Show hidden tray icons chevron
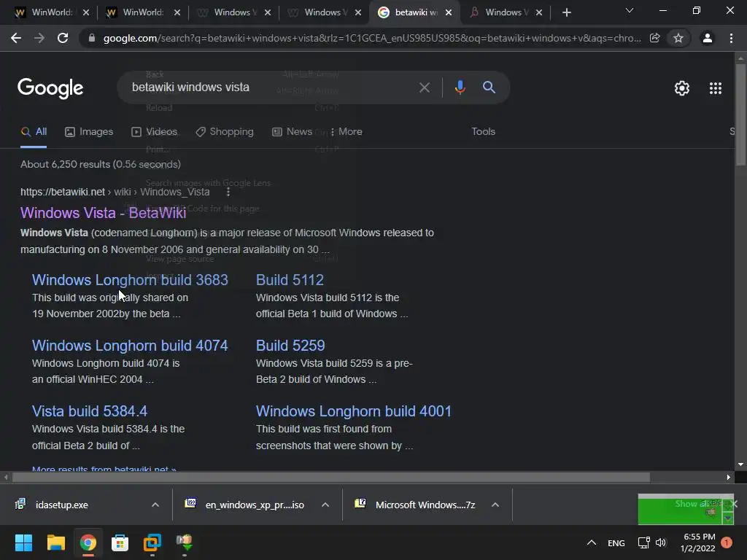 (x=591, y=542)
